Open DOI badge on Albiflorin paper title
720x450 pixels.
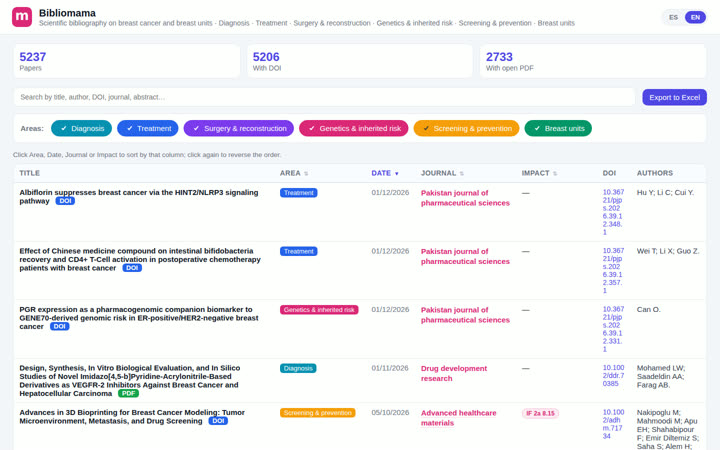pyautogui.click(x=65, y=201)
